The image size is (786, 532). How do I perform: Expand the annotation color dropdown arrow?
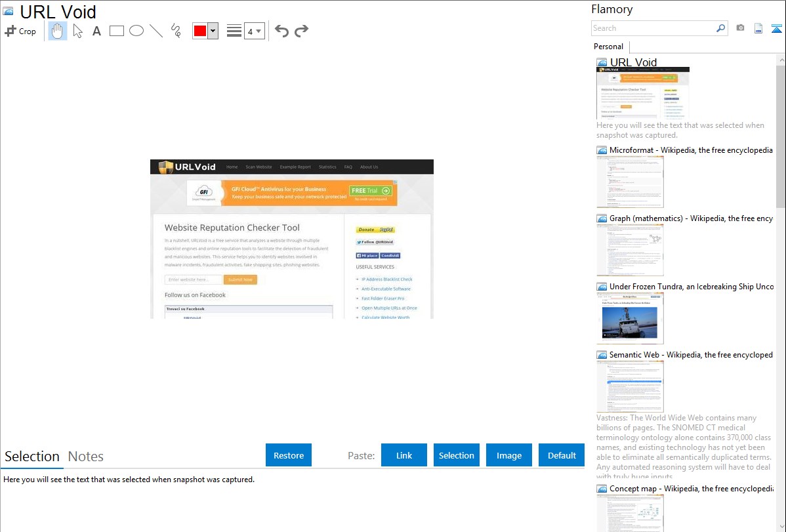213,31
